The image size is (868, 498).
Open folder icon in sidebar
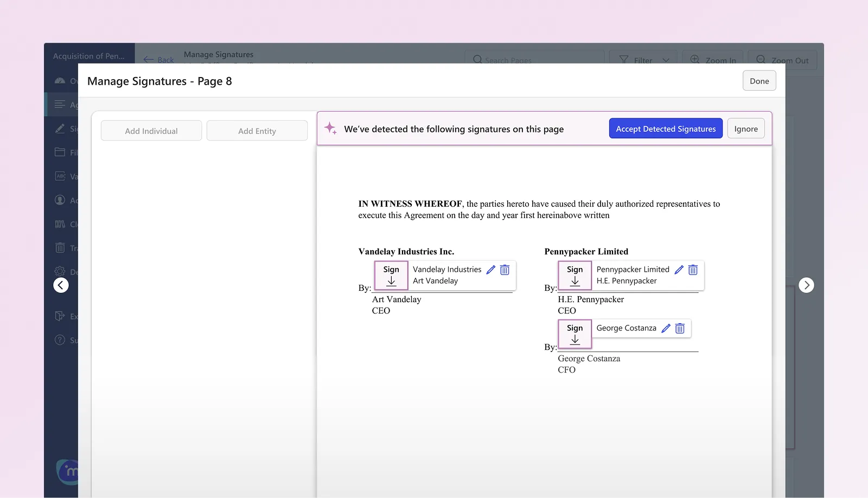60,152
